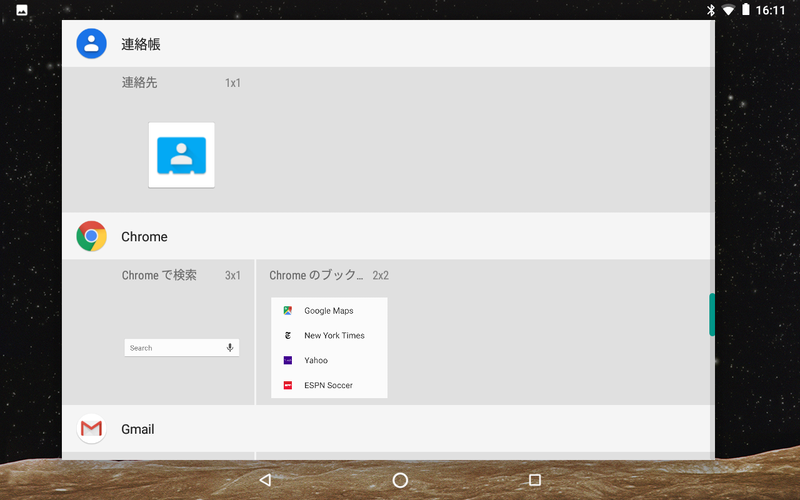Click the 1x1 size label
Screen dimensions: 800x500
[233, 83]
